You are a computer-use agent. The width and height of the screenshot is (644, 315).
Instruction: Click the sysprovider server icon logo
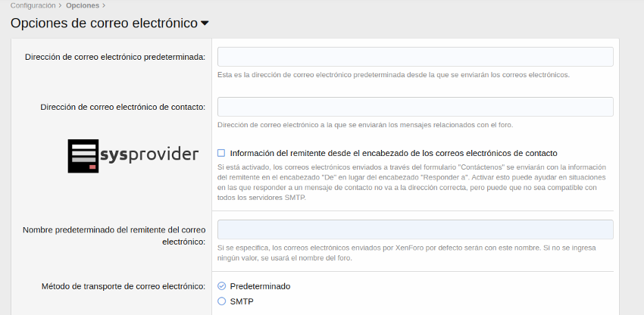click(83, 155)
